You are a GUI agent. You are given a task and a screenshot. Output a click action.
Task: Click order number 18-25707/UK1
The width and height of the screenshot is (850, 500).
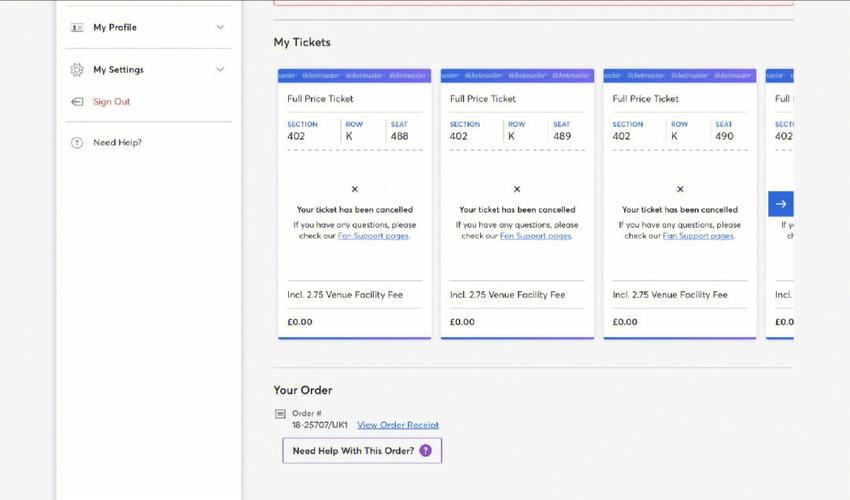(x=320, y=425)
